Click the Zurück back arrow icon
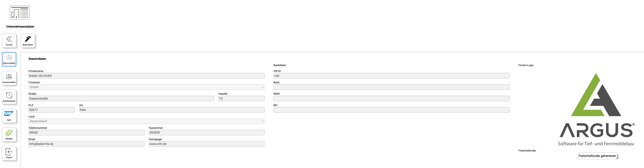644x168 pixels. click(x=9, y=39)
